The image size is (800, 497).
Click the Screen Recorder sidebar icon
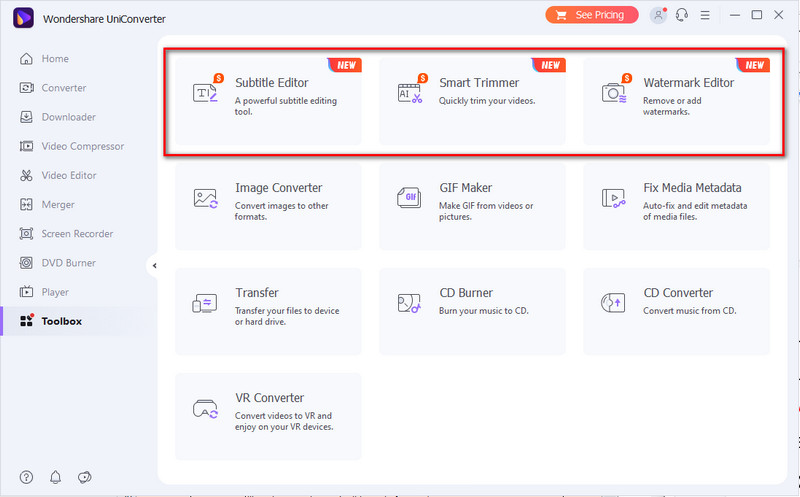[x=26, y=234]
